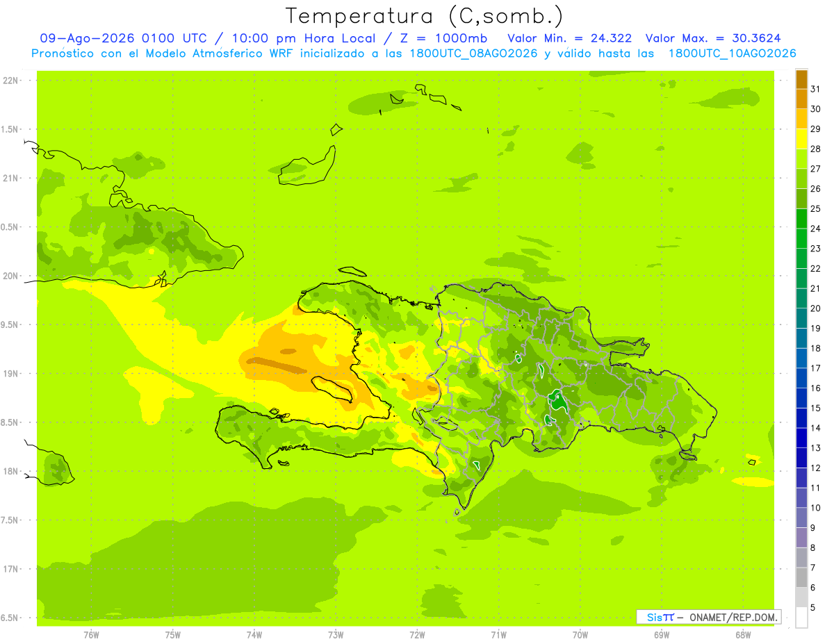Click the legend value 13
Image resolution: width=834 pixels, height=644 pixels.
(816, 448)
